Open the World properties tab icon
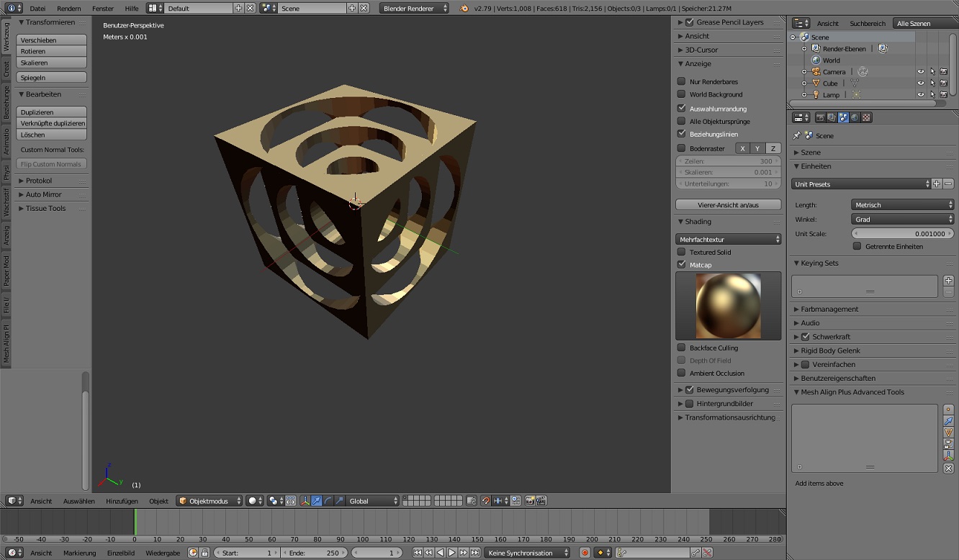 coord(855,117)
